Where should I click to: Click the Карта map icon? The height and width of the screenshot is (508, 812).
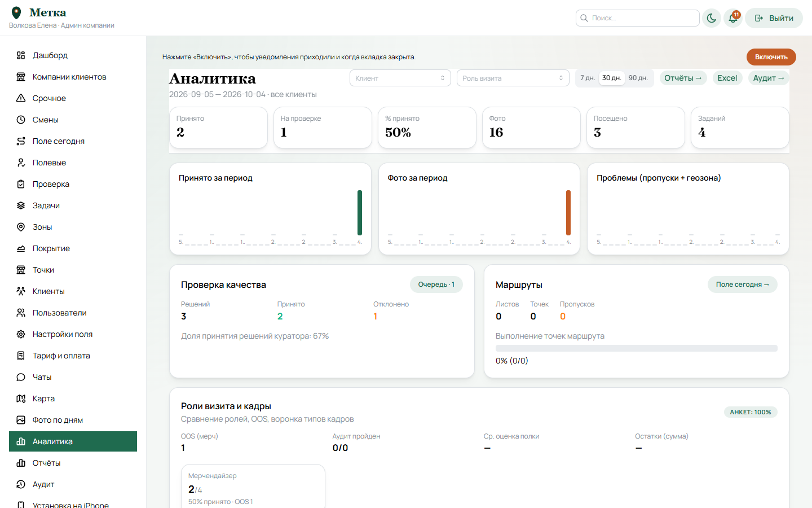click(x=21, y=398)
